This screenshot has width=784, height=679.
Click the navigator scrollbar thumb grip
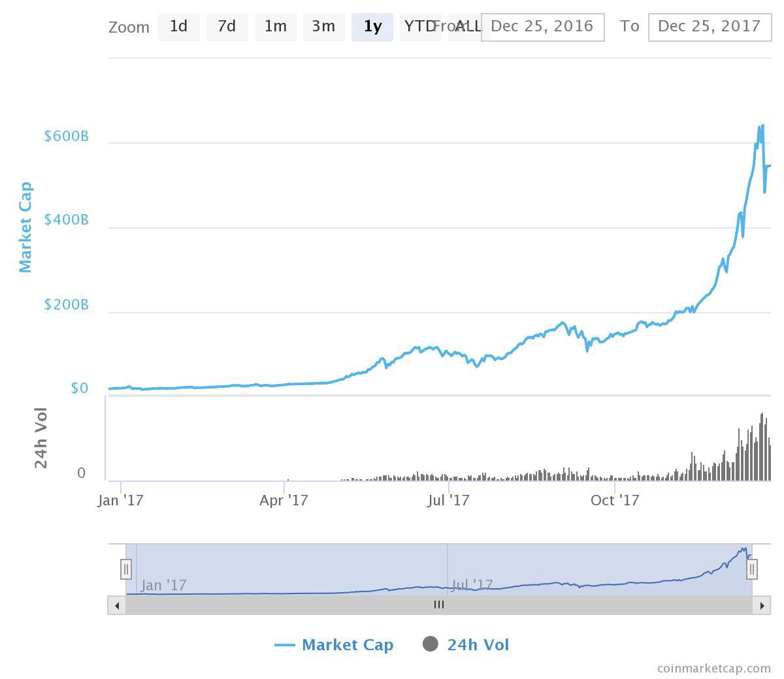point(439,605)
